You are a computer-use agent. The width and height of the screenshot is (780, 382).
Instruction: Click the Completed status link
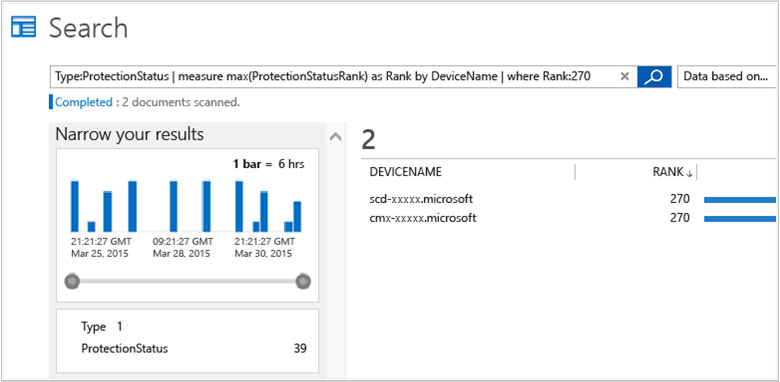84,102
